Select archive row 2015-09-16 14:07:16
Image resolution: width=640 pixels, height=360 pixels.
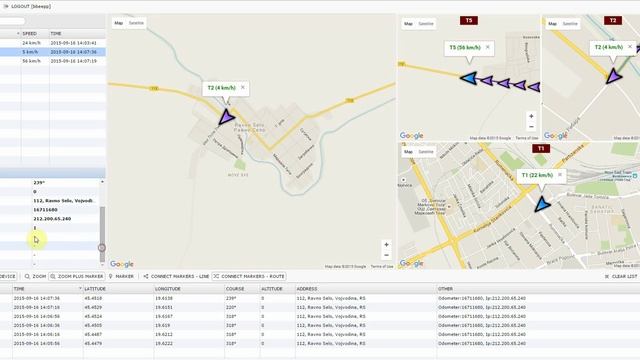tap(320, 307)
